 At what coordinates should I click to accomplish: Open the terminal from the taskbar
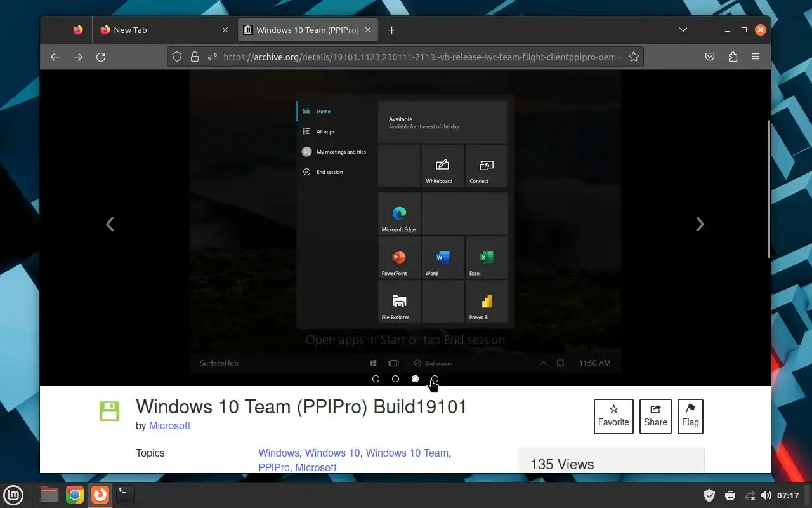(x=126, y=495)
